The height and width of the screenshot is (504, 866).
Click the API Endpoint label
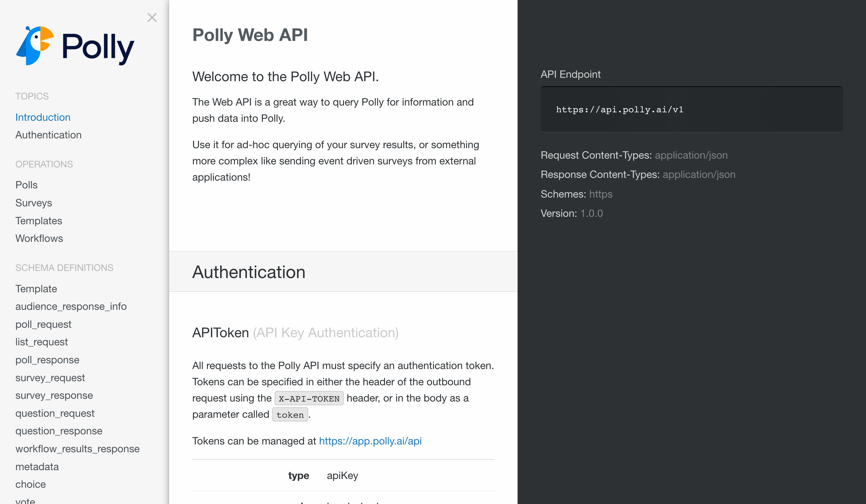(x=570, y=74)
